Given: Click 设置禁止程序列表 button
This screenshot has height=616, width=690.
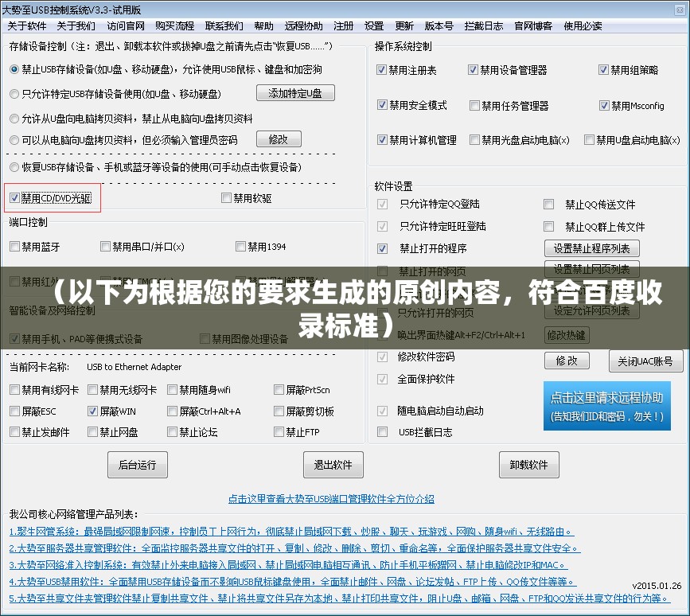Looking at the screenshot, I should tap(592, 248).
